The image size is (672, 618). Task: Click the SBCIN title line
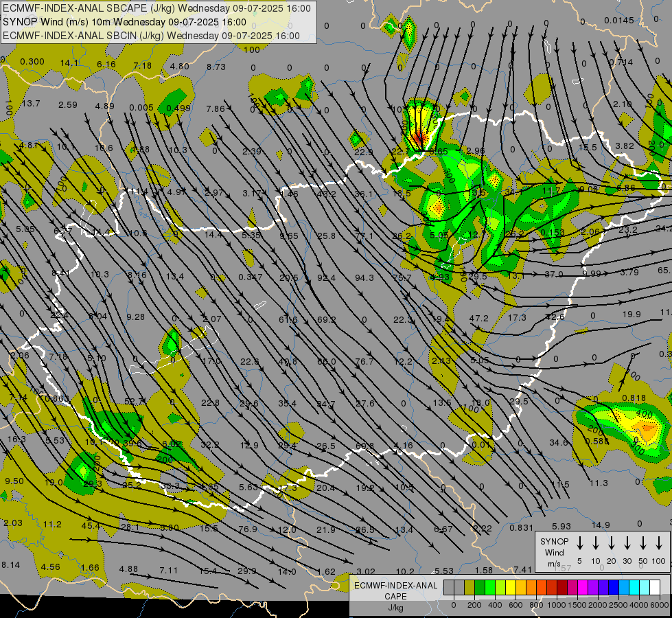(151, 36)
